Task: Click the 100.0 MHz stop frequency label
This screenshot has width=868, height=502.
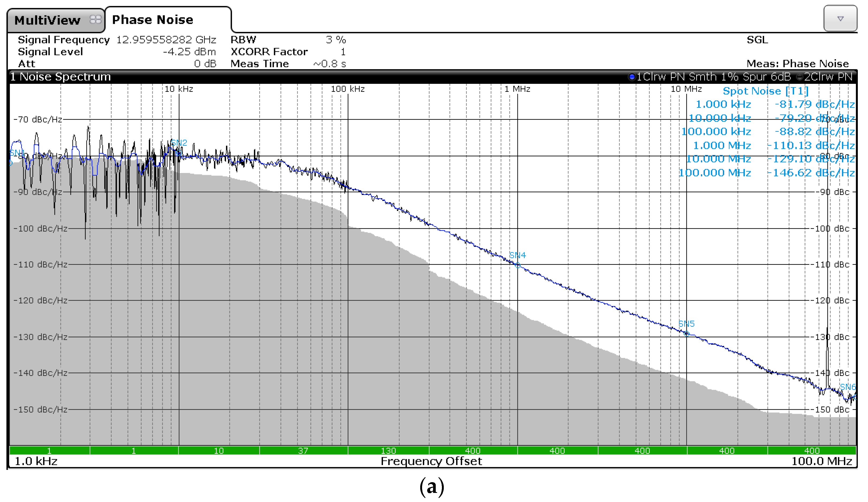Action: tap(821, 461)
